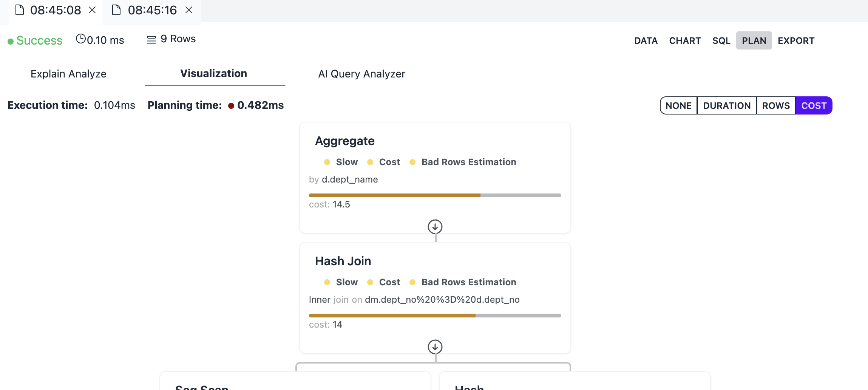This screenshot has width=868, height=390.
Task: Click the rows stack icon beside 9 Rows
Action: [x=151, y=39]
